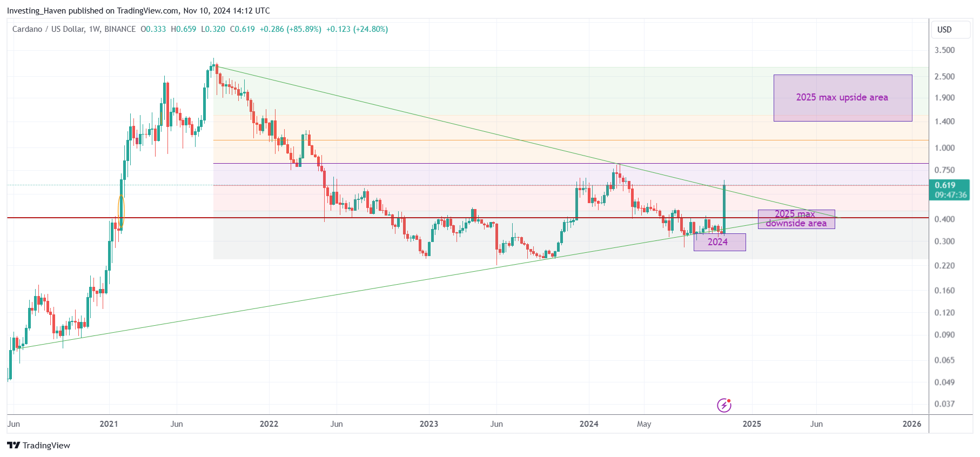Click the 2021 time axis label

click(109, 424)
